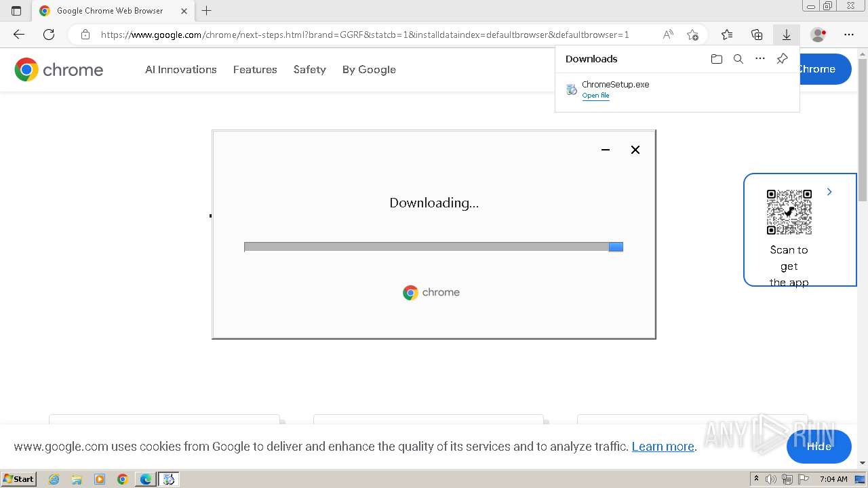This screenshot has width=868, height=488.
Task: Launch Internet Explorer from taskbar
Action: [54, 479]
